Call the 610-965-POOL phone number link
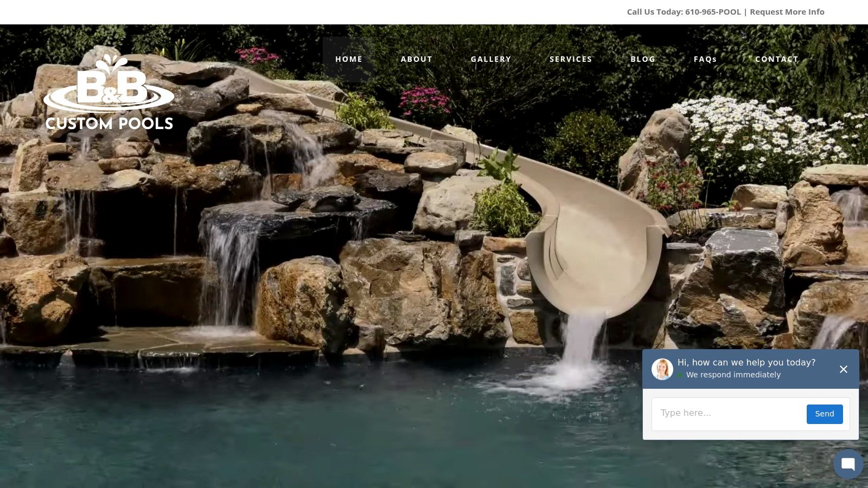Screen dimensions: 868x488 click(x=712, y=12)
